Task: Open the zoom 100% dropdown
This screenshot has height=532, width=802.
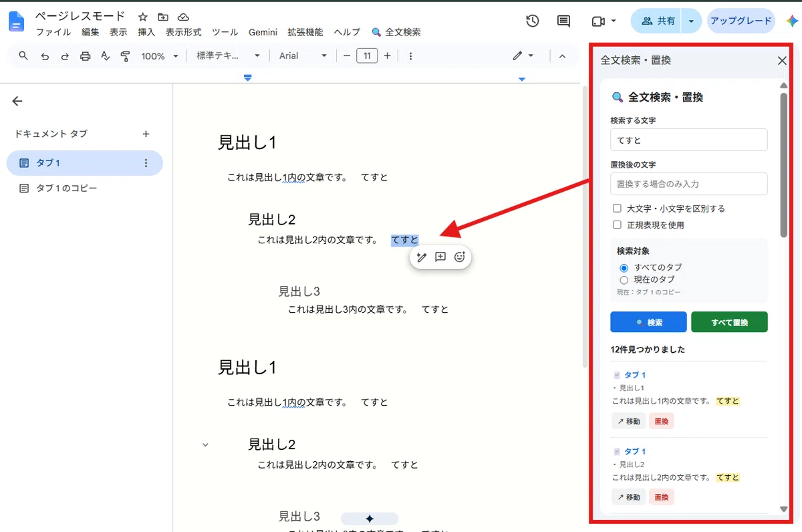Action: pos(160,56)
